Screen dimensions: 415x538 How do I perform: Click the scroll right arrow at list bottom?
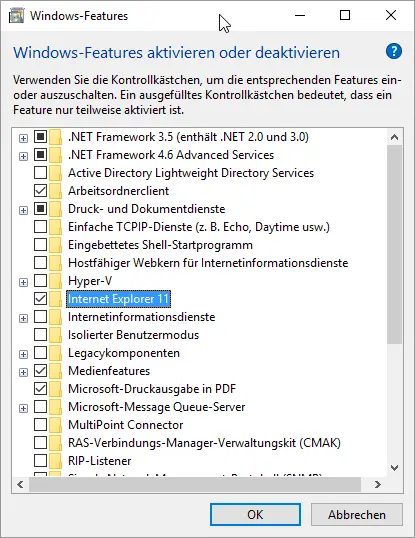click(378, 484)
